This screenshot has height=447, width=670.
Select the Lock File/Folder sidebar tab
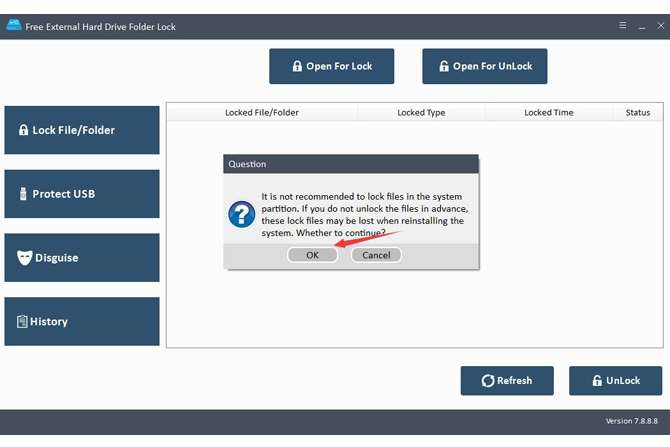point(82,130)
